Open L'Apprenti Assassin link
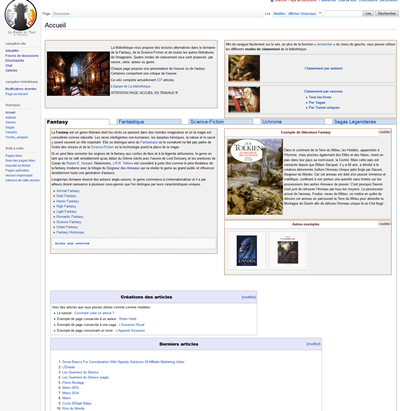Viewport: 400px width, 411px height. [130, 331]
